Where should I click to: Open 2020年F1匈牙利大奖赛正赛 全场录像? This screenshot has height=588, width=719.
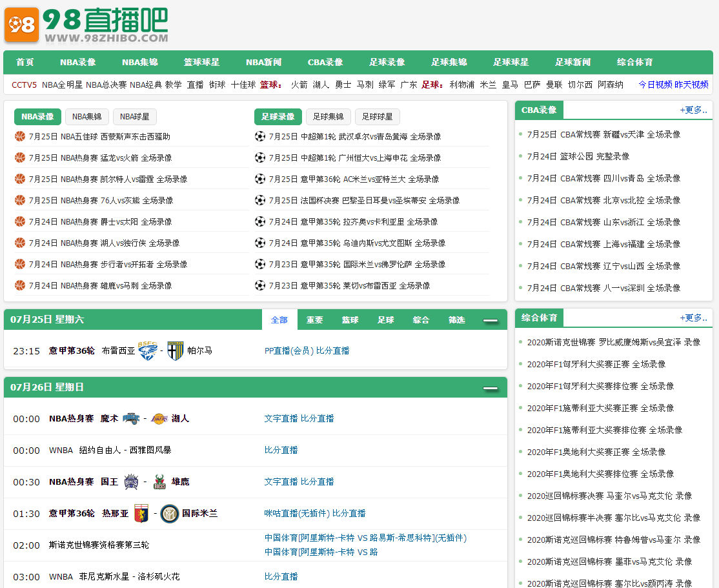click(596, 364)
